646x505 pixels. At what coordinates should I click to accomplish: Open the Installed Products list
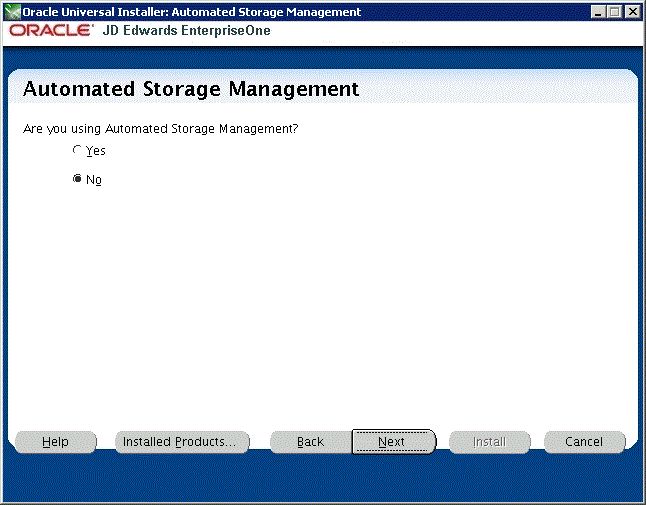179,442
